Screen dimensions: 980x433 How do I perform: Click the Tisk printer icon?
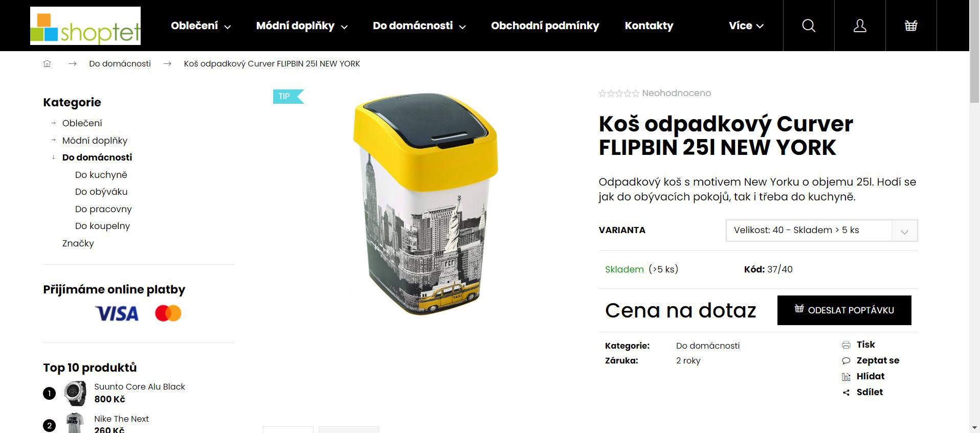846,345
